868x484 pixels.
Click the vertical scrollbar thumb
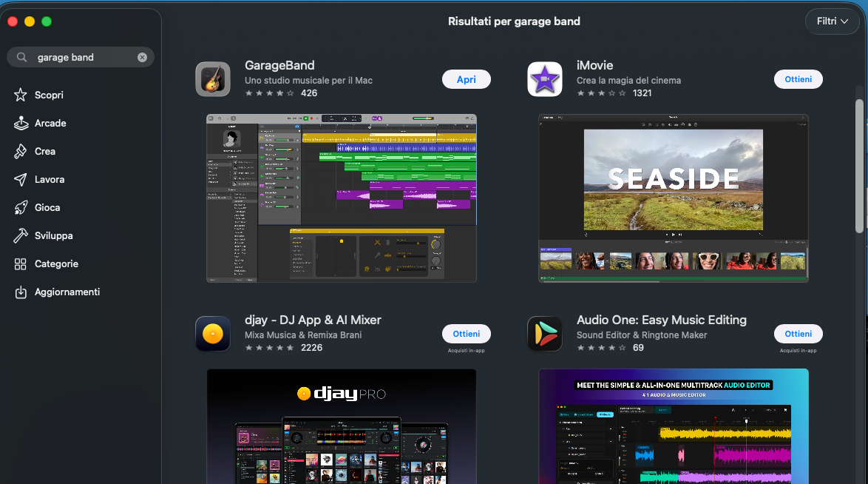point(859,167)
